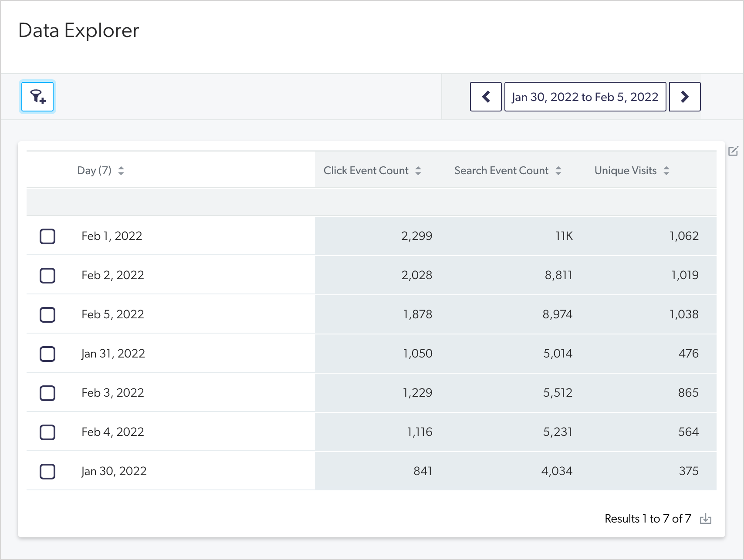Select the 11K search count value
Image resolution: width=744 pixels, height=560 pixels.
click(x=564, y=236)
